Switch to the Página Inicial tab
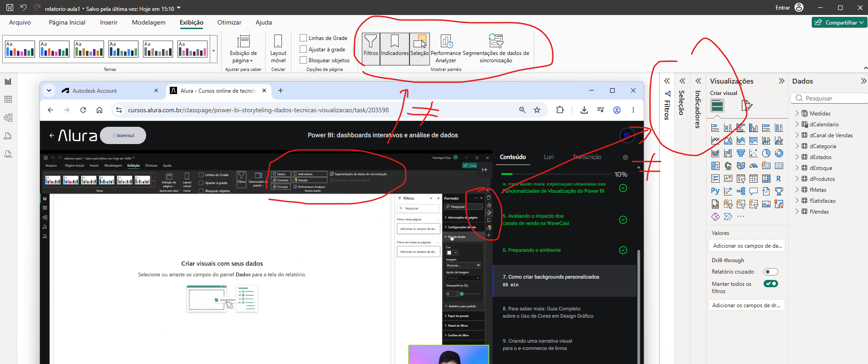The width and height of the screenshot is (868, 364). pos(67,22)
